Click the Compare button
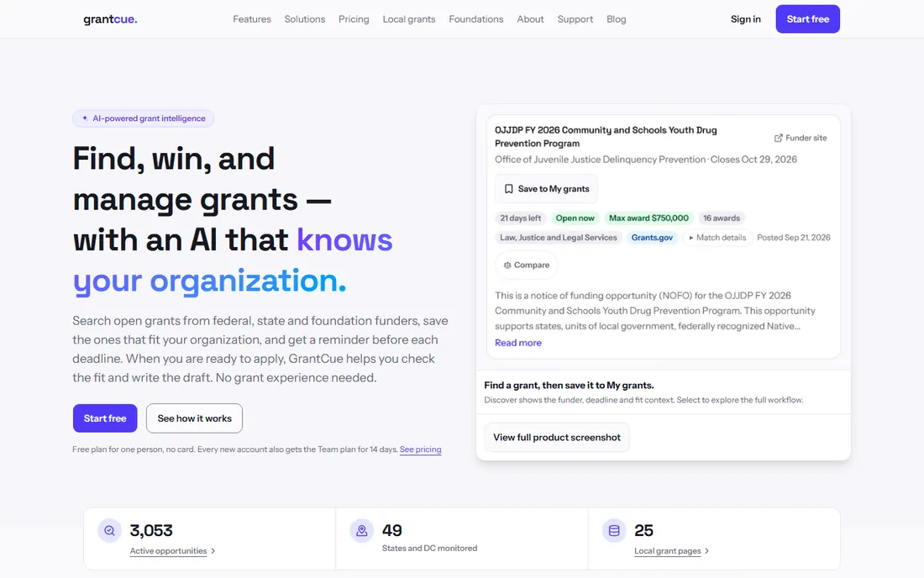Viewport: 924px width, 578px height. (526, 265)
